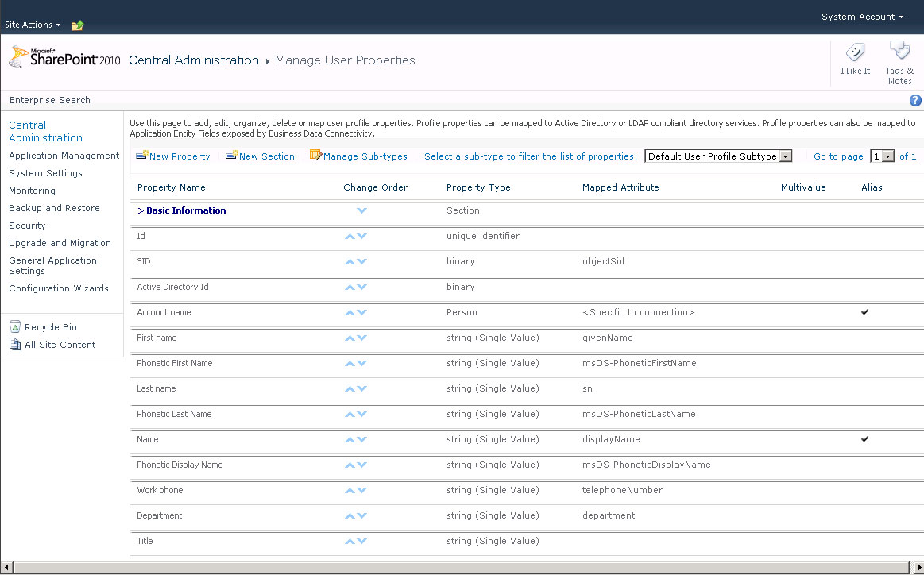The width and height of the screenshot is (924, 575).
Task: Open Configuration Wizards
Action: point(59,288)
